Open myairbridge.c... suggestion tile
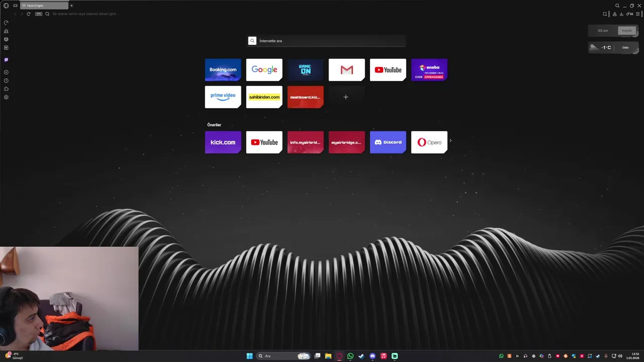Screen dimensions: 644x362 click(x=347, y=142)
